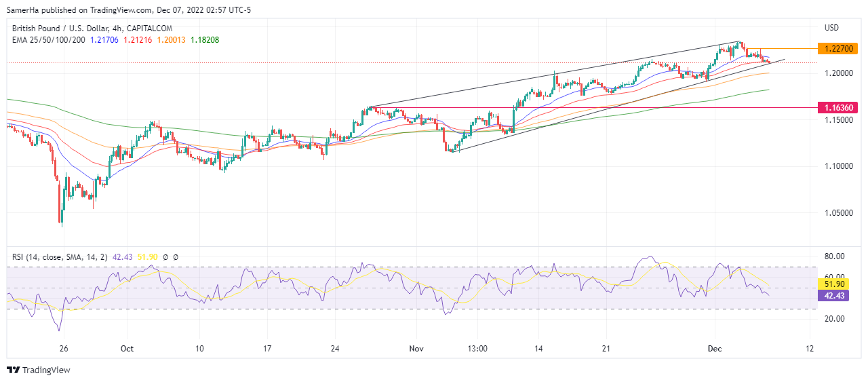868x382 pixels.
Task: Click the Dec date on time axis
Action: [x=713, y=349]
